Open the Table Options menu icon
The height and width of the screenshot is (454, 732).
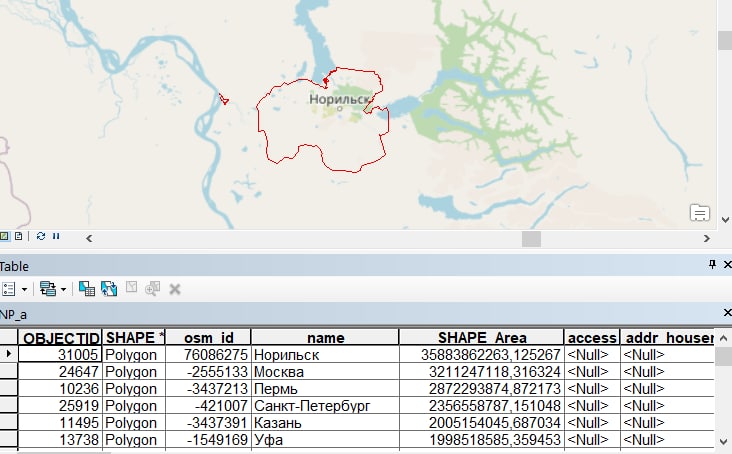8,289
